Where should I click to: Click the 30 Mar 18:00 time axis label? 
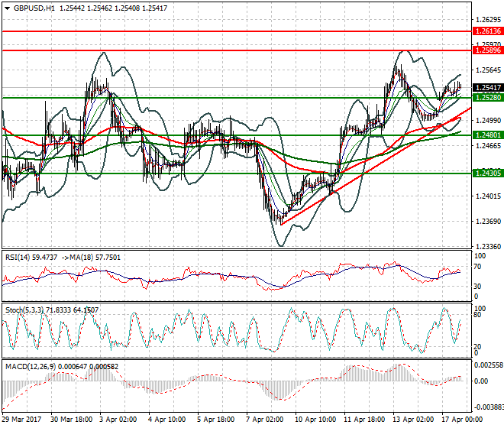pyautogui.click(x=71, y=420)
